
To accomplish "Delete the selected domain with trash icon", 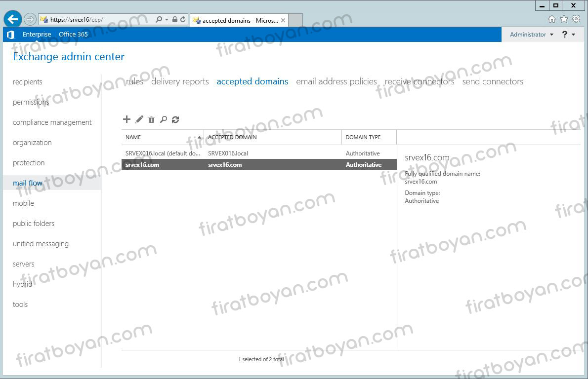I will (151, 119).
